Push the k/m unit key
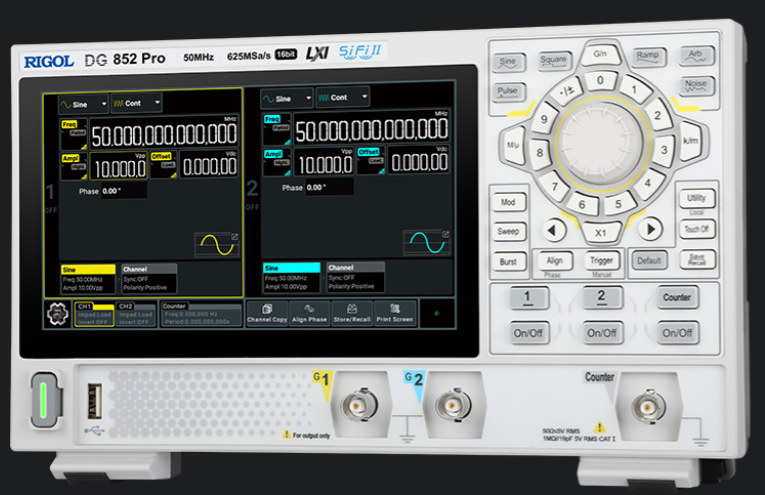Image resolution: width=765 pixels, height=495 pixels. [x=690, y=141]
